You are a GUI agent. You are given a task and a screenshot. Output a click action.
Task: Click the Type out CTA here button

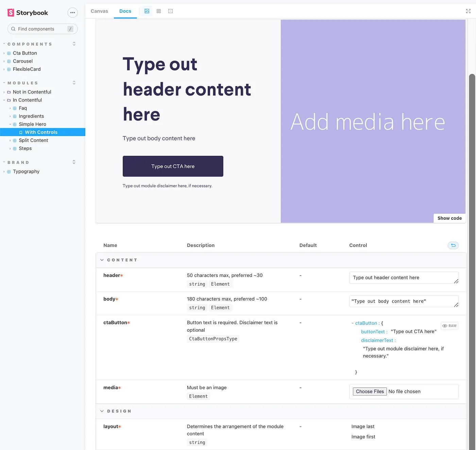pyautogui.click(x=173, y=166)
